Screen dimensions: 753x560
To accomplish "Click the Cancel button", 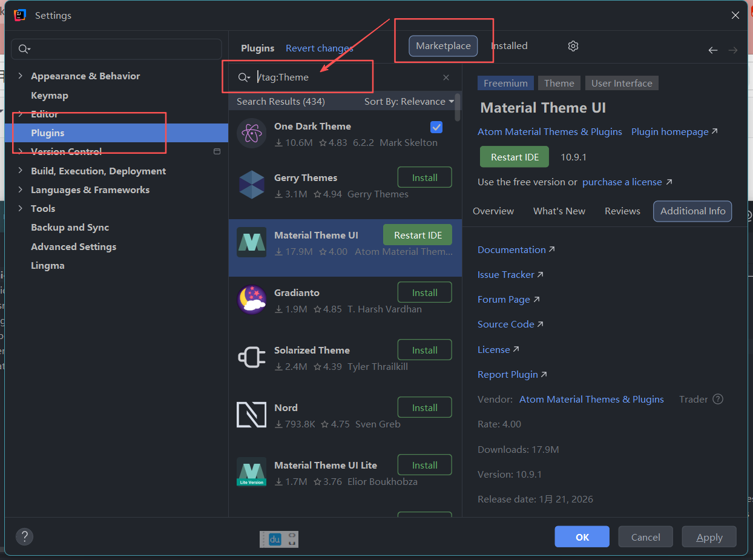I will tap(646, 537).
